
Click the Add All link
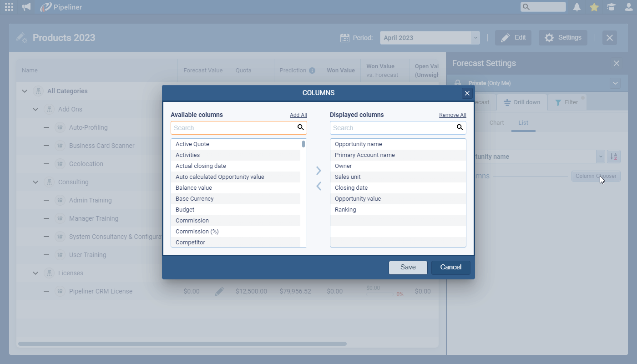coord(298,115)
